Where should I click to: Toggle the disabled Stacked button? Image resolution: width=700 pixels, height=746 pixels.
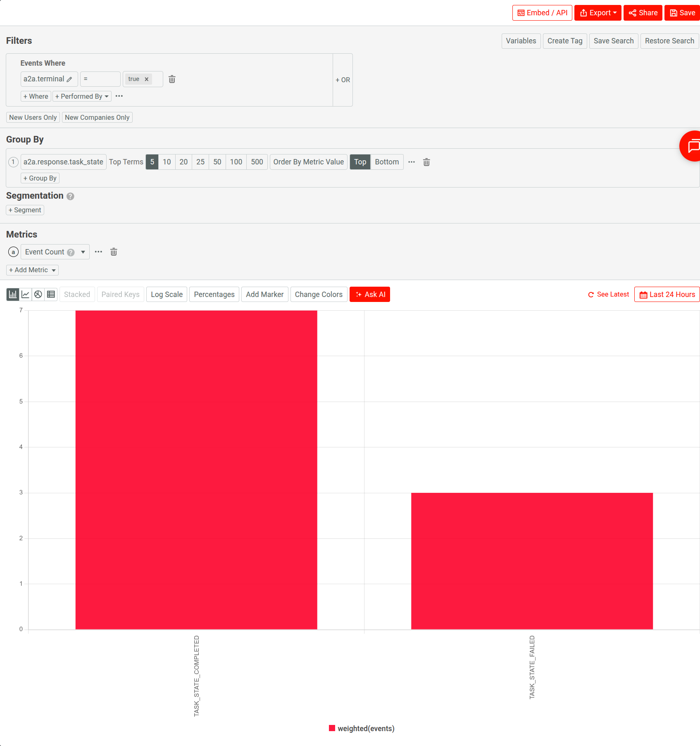click(77, 295)
